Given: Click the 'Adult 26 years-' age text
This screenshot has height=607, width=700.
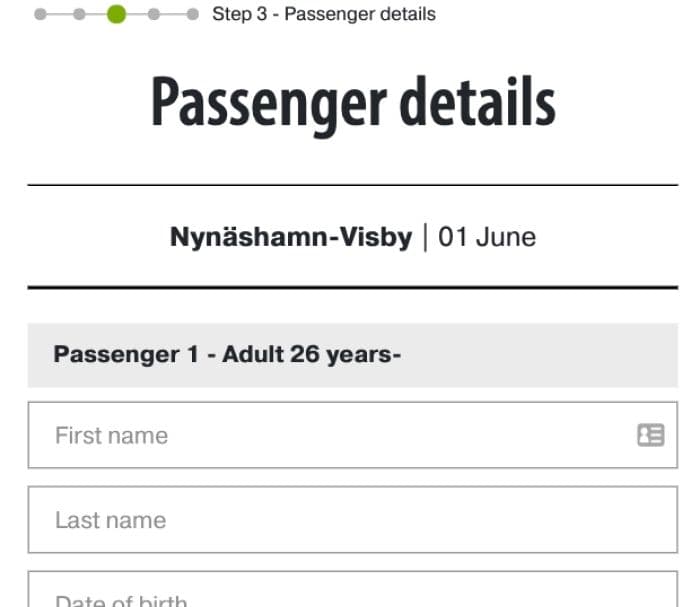Looking at the screenshot, I should [x=311, y=355].
